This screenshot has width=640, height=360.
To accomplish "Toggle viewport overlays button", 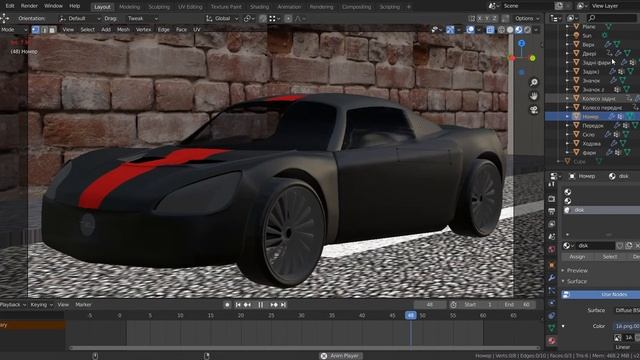I will click(471, 30).
